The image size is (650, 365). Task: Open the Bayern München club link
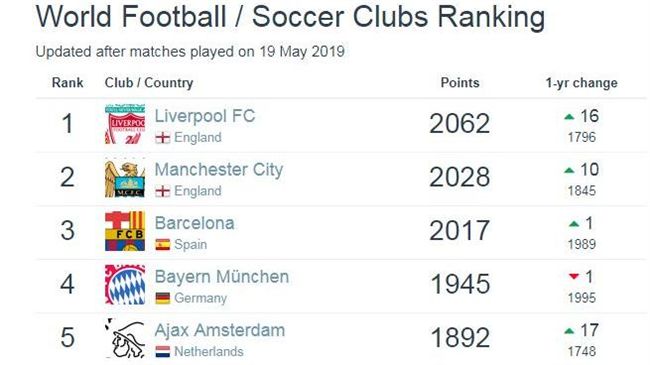222,277
